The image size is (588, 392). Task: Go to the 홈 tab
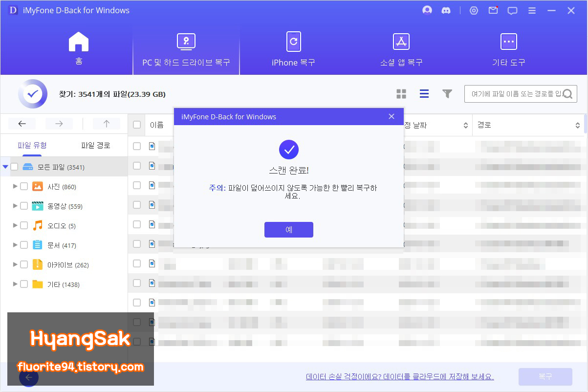78,49
